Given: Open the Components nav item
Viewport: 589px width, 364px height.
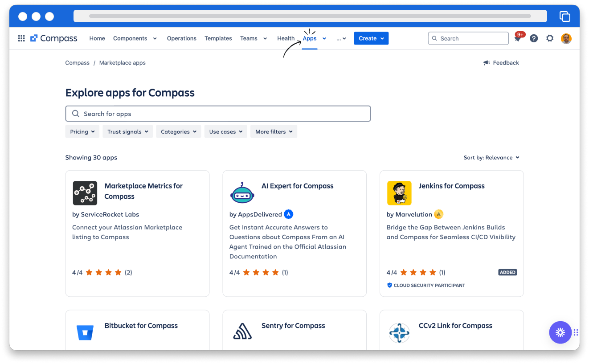Looking at the screenshot, I should 130,38.
